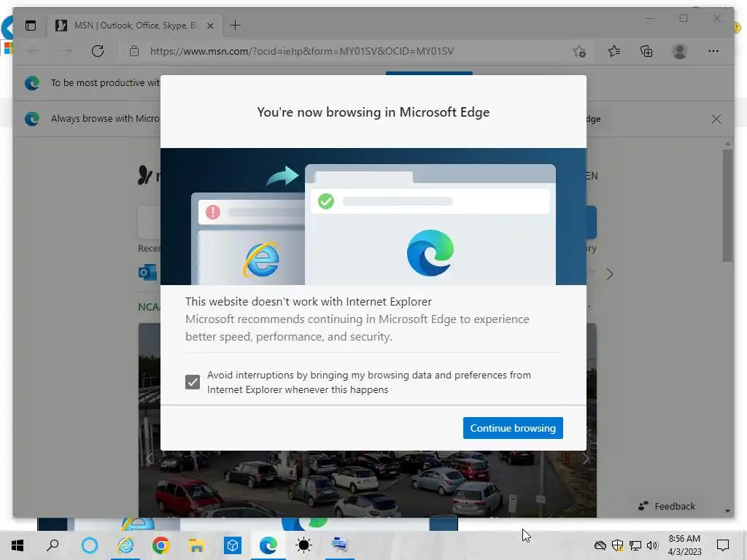Open the profile avatar icon
The height and width of the screenshot is (560, 747).
click(680, 51)
